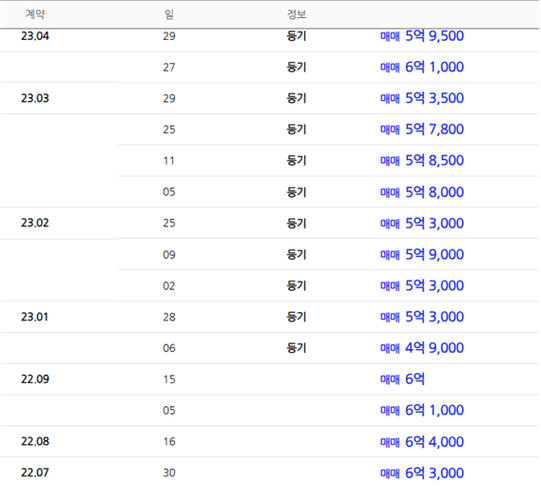The height and width of the screenshot is (489, 541).
Task: Select the 22.08 contract month cell
Action: 35,441
